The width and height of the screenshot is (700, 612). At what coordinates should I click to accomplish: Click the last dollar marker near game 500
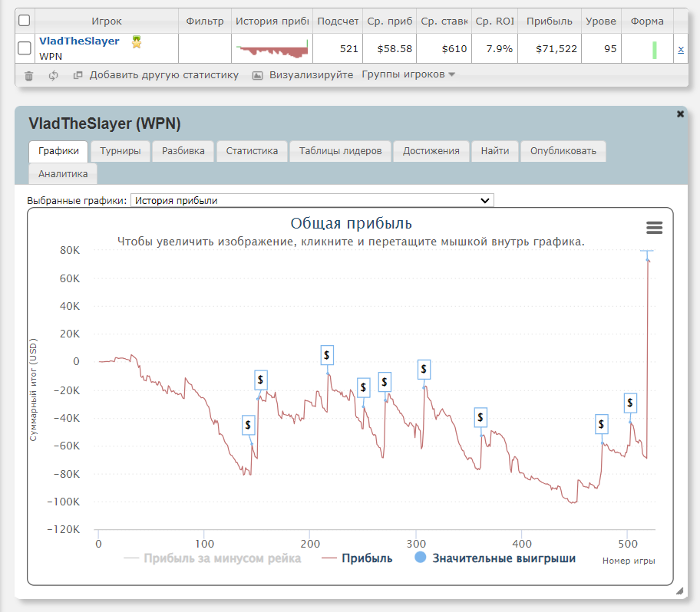pos(630,402)
